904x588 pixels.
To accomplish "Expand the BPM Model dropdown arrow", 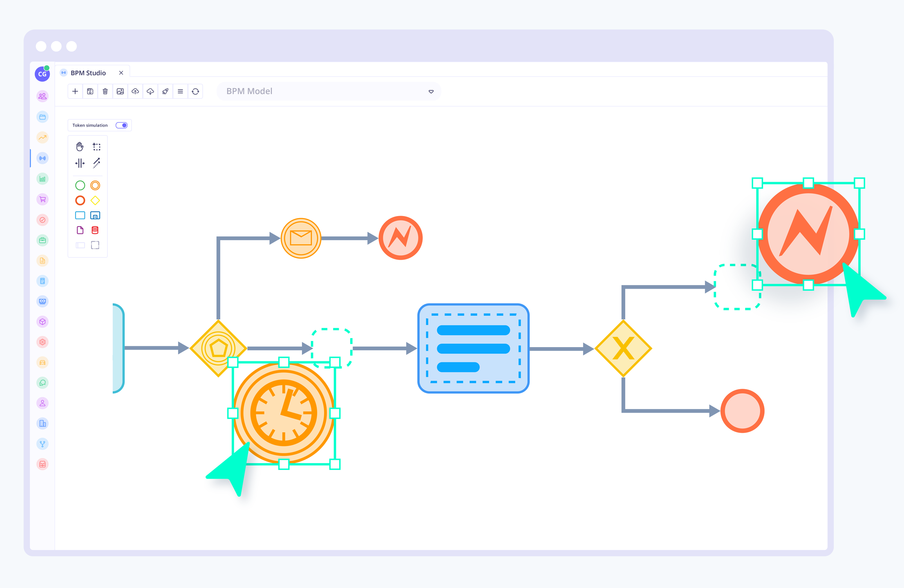I will point(431,91).
